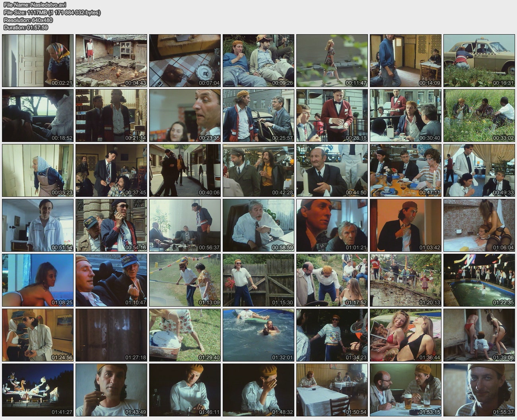Select the bald man frame at 00:44:50
The width and height of the screenshot is (517, 420).
(x=332, y=170)
